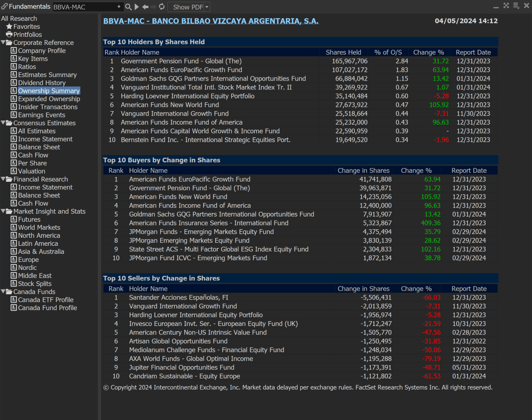Viewport: 532px width, 420px height.
Task: Collapse the Consensus Estimates tree folder
Action: (3, 123)
